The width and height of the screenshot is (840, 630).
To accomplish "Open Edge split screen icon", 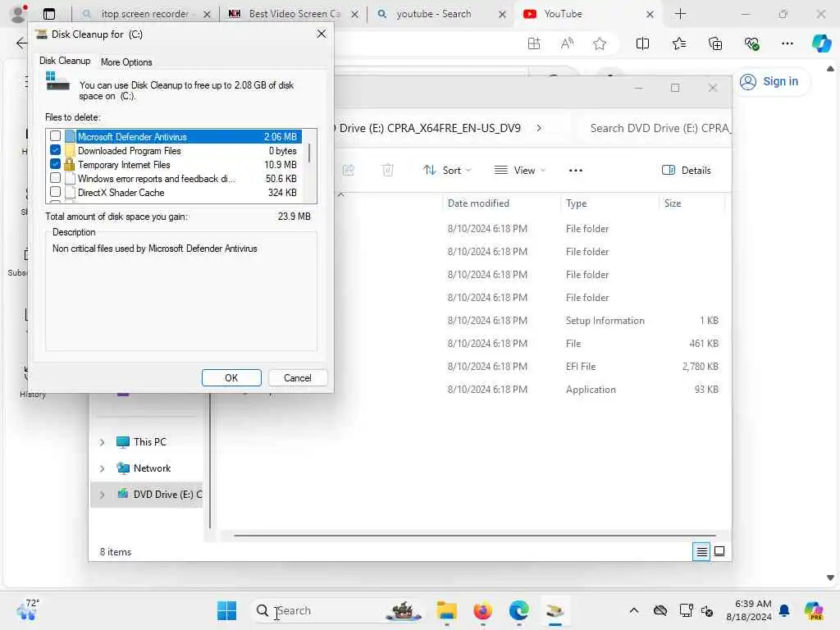I will 642,44.
